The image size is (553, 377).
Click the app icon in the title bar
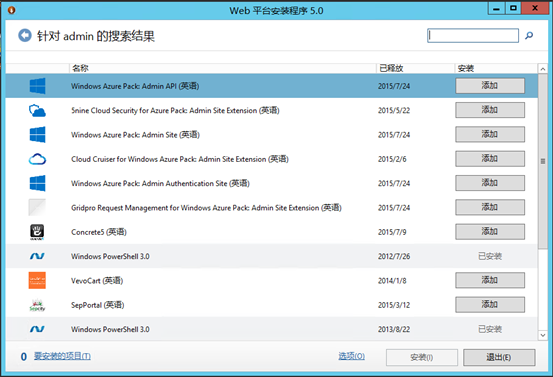click(x=11, y=10)
